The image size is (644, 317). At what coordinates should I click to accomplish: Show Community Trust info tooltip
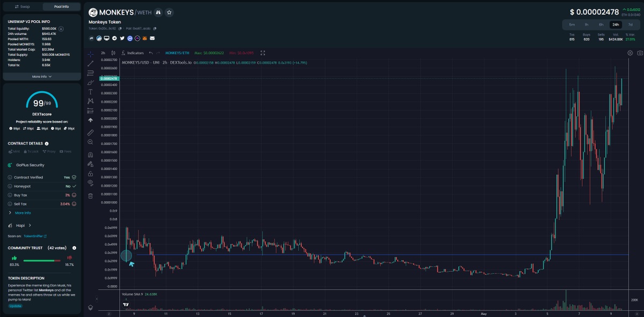pos(74,248)
